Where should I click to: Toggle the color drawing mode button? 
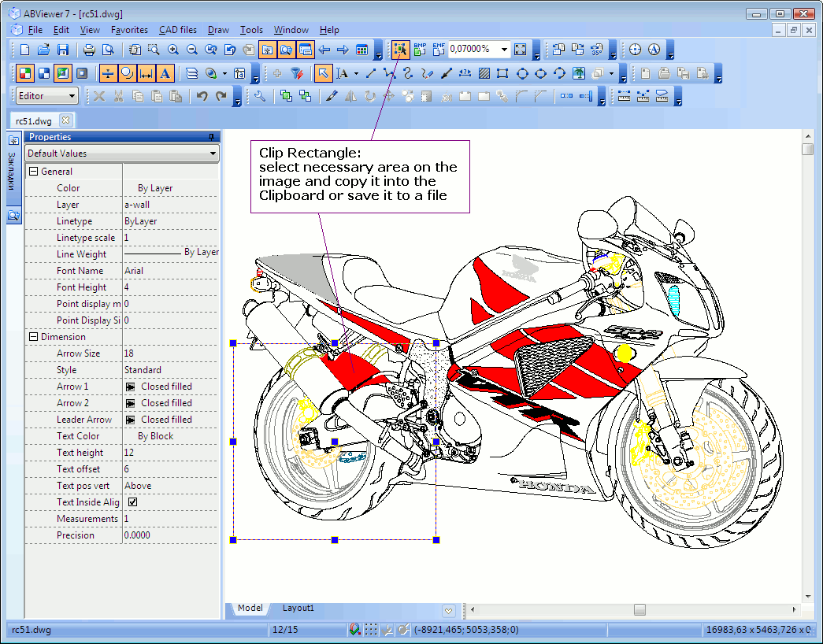(x=24, y=73)
